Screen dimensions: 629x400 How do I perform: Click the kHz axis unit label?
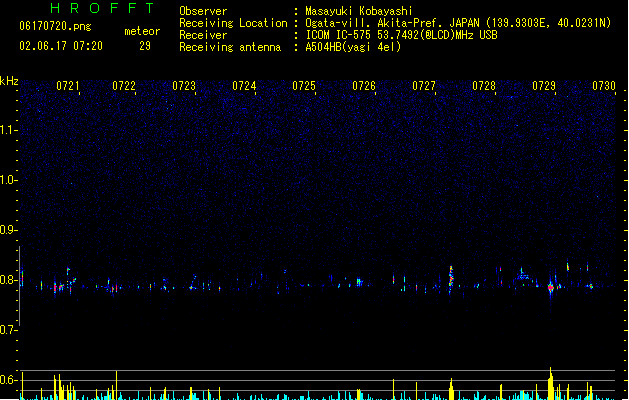9,81
